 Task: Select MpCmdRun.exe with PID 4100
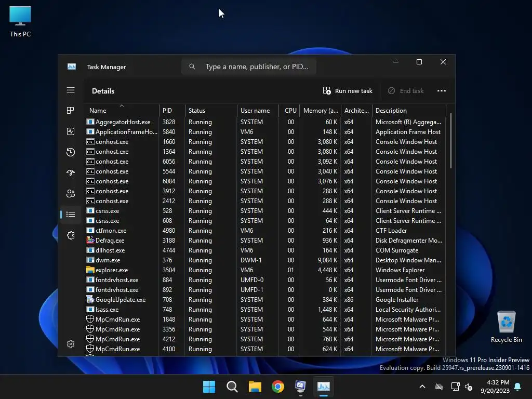265,349
